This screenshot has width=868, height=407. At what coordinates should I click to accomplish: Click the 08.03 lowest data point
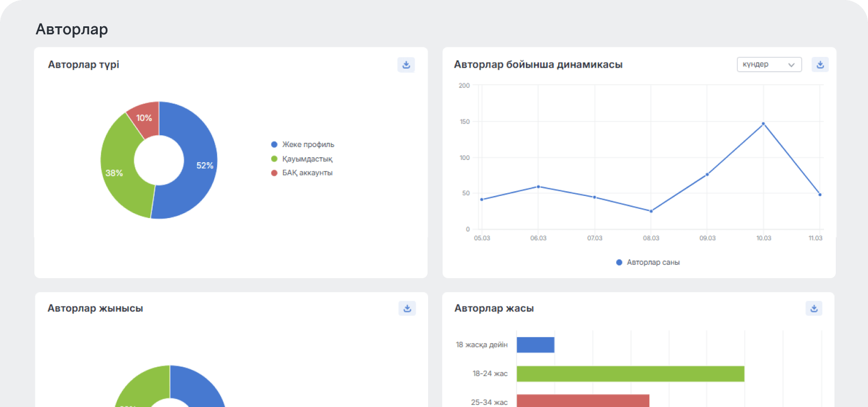pyautogui.click(x=651, y=211)
